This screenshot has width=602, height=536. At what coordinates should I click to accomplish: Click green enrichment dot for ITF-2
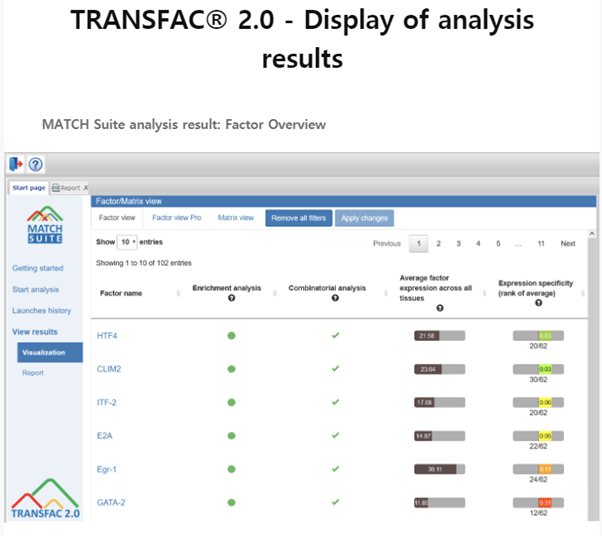point(232,402)
